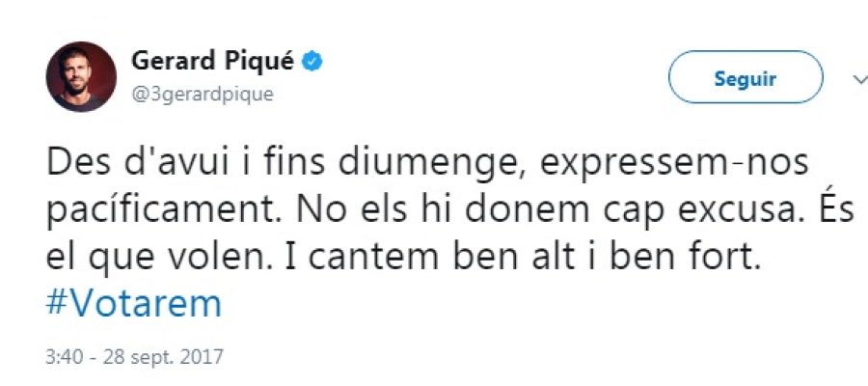Screen dimensions: 868x386
Task: Click the blue verified badge
Action: tap(312, 61)
